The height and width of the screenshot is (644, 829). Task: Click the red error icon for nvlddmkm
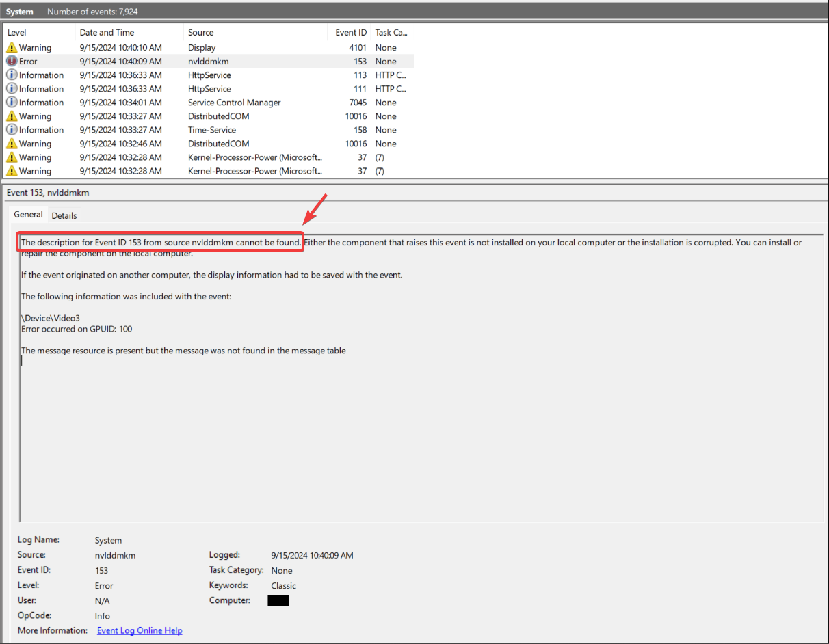pyautogui.click(x=12, y=62)
